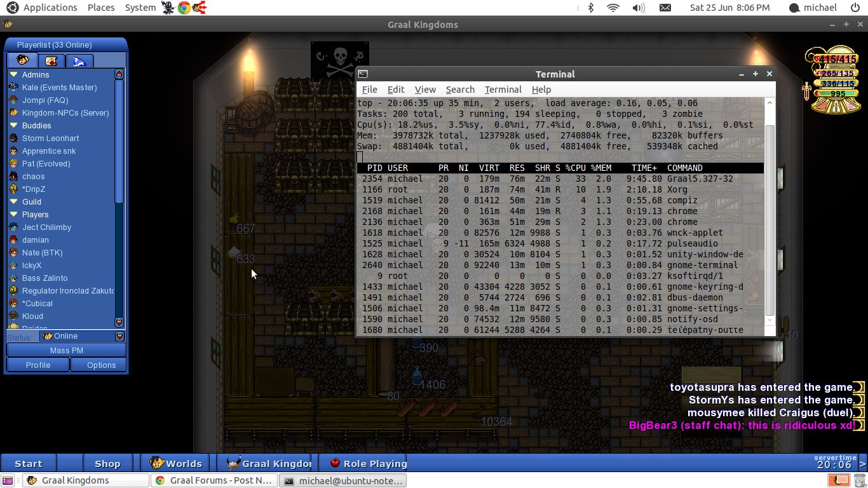
Task: Open the Search menu in Terminal
Action: click(460, 90)
